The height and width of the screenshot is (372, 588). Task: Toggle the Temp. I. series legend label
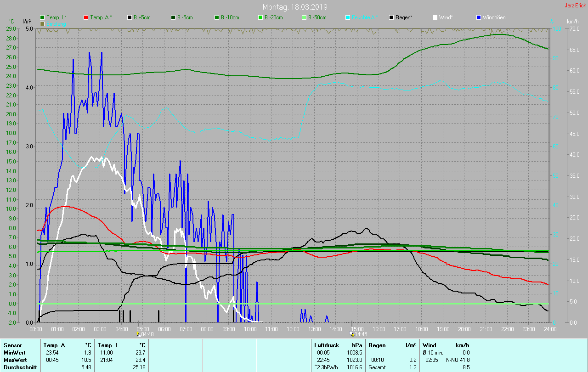tap(56, 17)
